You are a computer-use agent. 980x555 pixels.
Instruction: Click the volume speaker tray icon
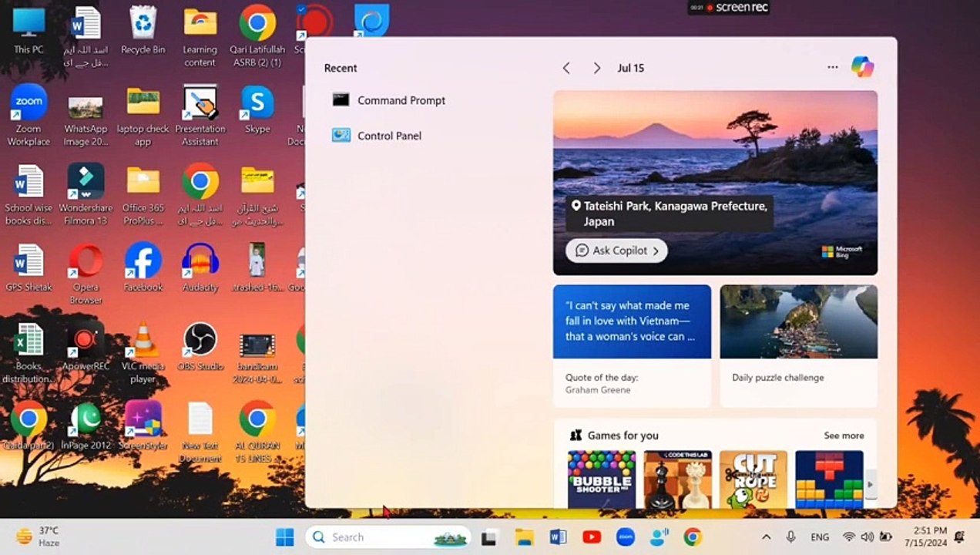[x=868, y=537]
